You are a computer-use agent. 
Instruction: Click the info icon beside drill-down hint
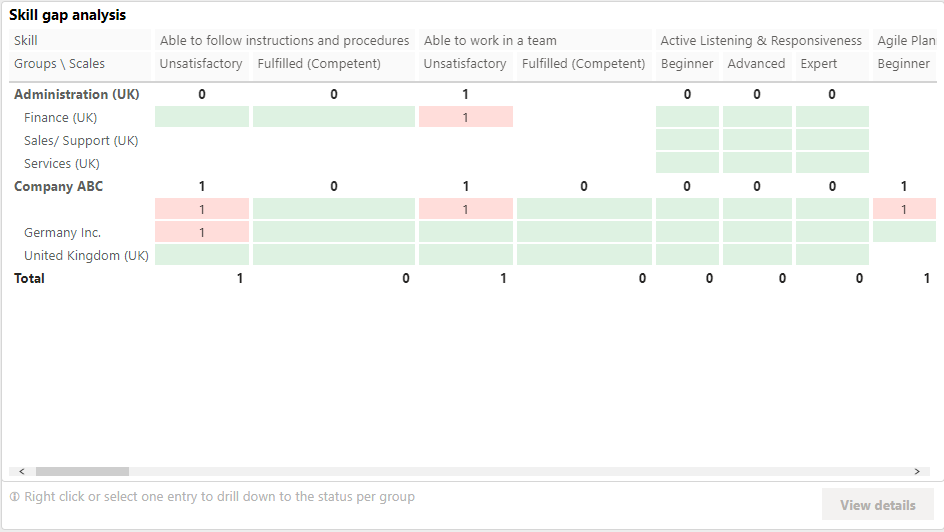[x=15, y=497]
